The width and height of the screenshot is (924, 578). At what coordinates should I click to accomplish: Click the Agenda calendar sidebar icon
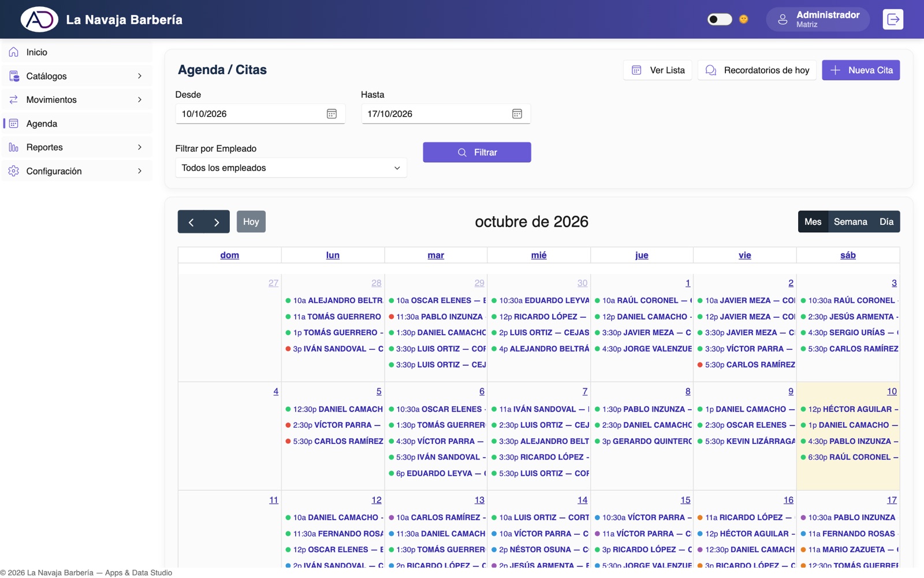14,123
